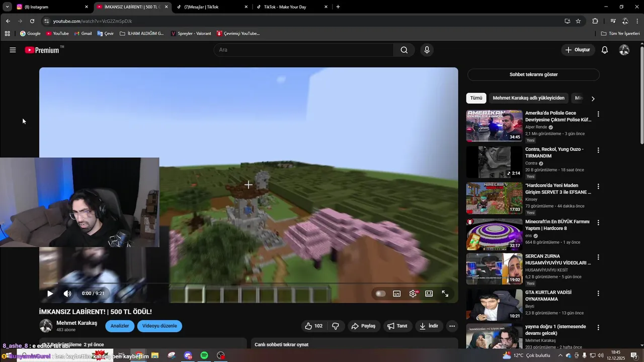The width and height of the screenshot is (644, 362).
Task: Open the account avatar menu on YouTube
Action: pos(624,50)
